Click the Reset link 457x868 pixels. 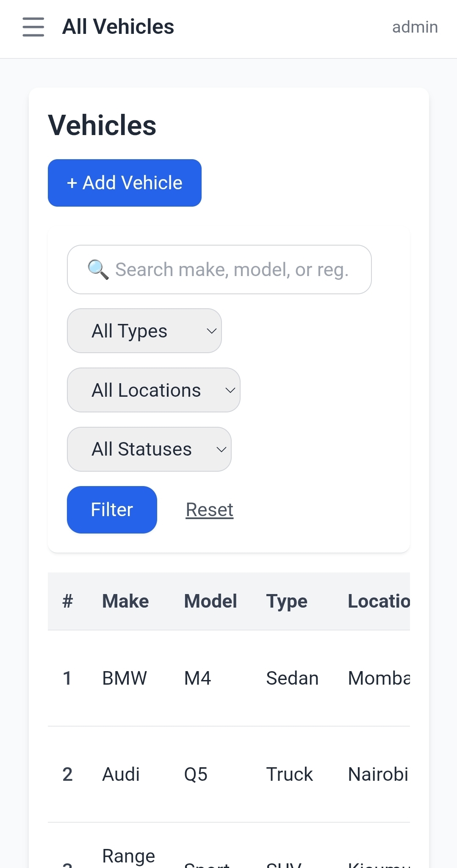point(209,510)
